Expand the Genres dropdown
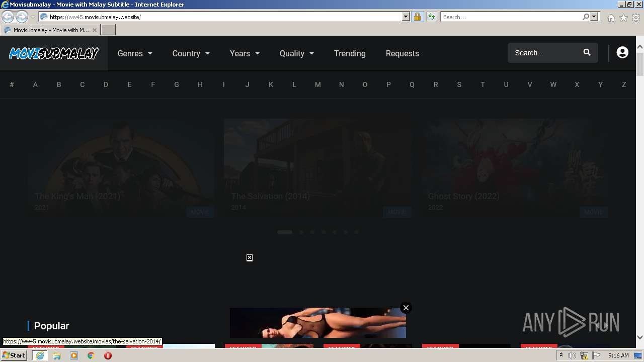The width and height of the screenshot is (644, 362). [x=135, y=53]
